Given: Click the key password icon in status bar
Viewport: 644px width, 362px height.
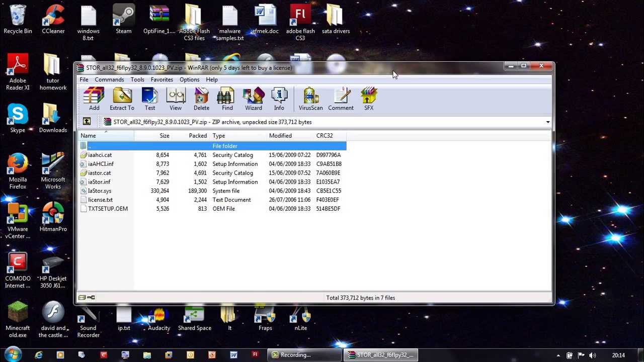Looking at the screenshot, I should tap(91, 298).
